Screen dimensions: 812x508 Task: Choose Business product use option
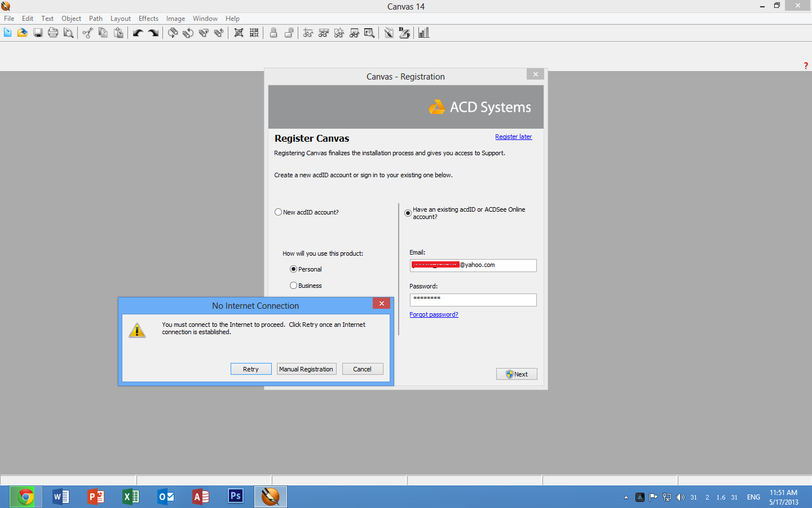[x=293, y=286]
